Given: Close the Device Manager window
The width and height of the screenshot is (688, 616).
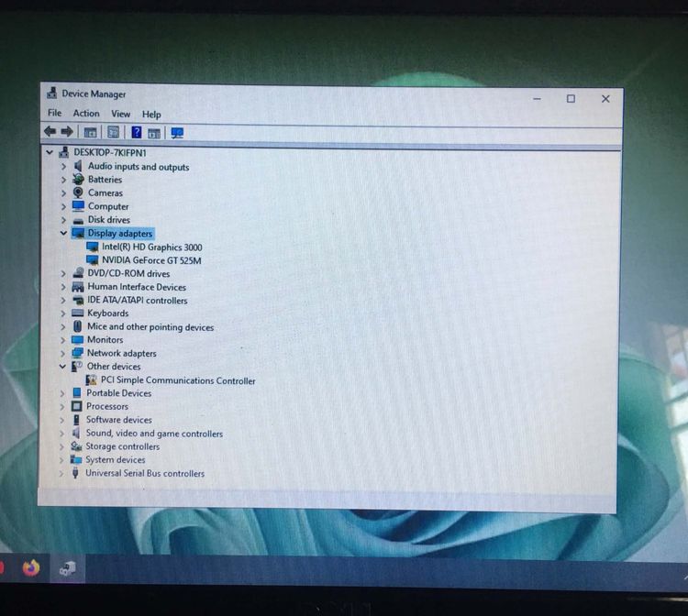Looking at the screenshot, I should point(605,99).
